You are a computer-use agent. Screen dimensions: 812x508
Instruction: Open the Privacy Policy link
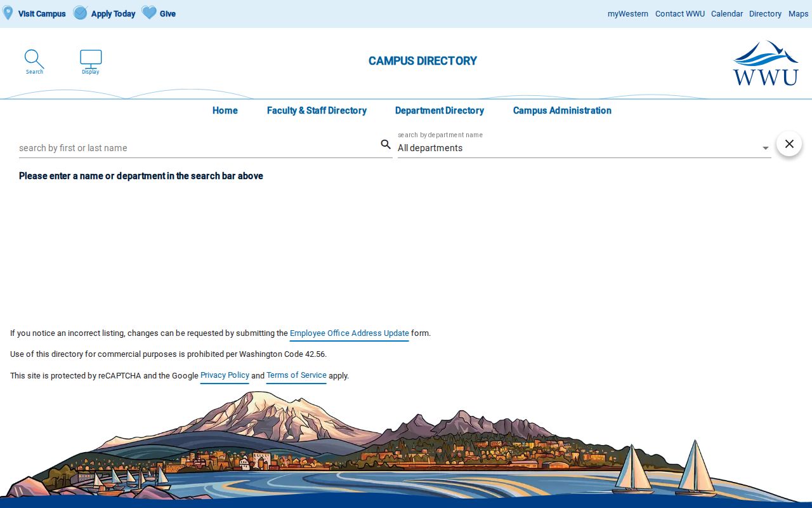click(225, 375)
